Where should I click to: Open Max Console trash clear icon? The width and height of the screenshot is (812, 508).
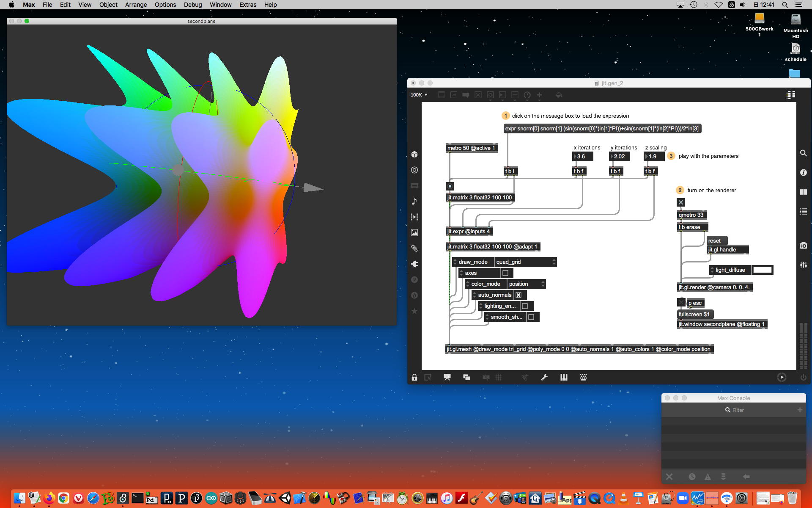(669, 477)
